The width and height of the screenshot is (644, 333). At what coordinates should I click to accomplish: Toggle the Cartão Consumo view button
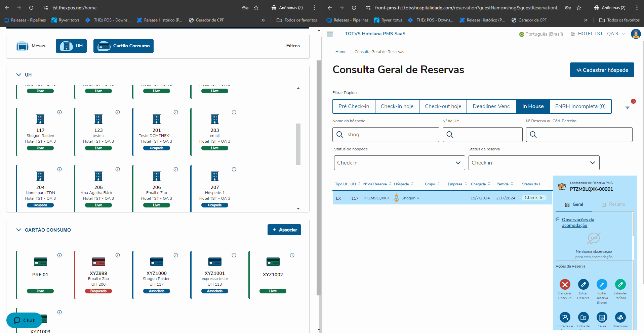(123, 46)
